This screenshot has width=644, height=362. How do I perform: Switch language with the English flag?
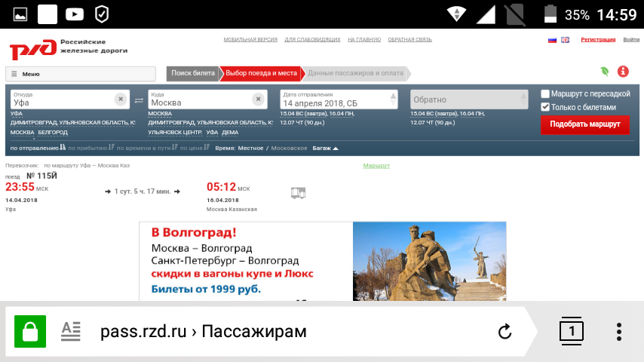coord(565,40)
